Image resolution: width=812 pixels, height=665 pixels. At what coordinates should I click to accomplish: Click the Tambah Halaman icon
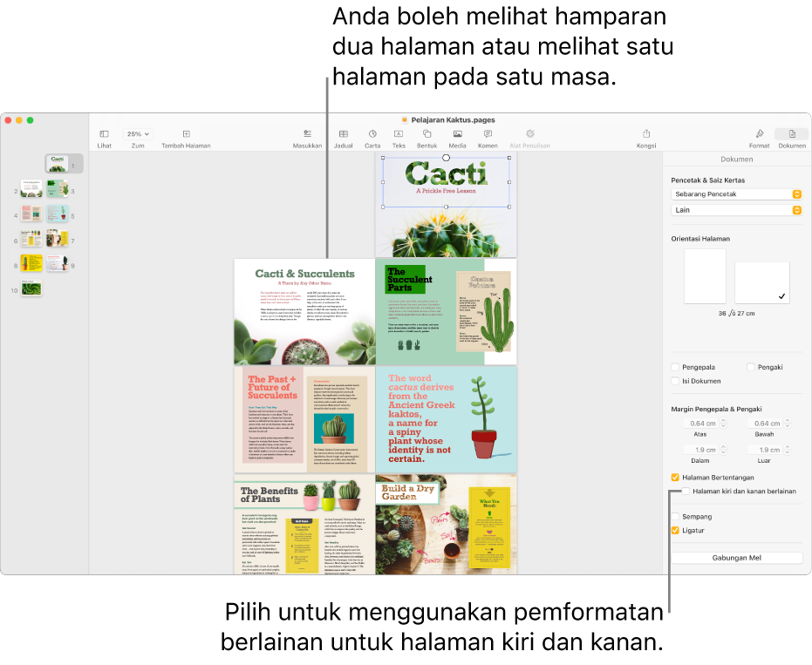click(187, 134)
